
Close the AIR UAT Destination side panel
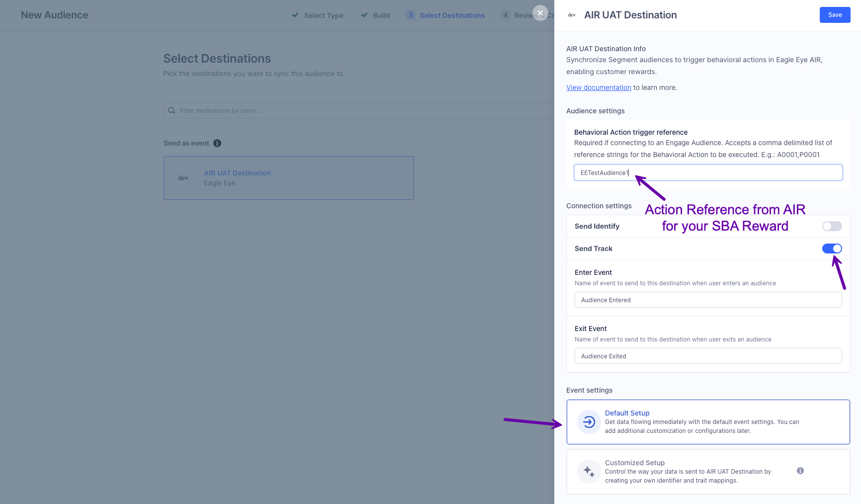pos(540,13)
